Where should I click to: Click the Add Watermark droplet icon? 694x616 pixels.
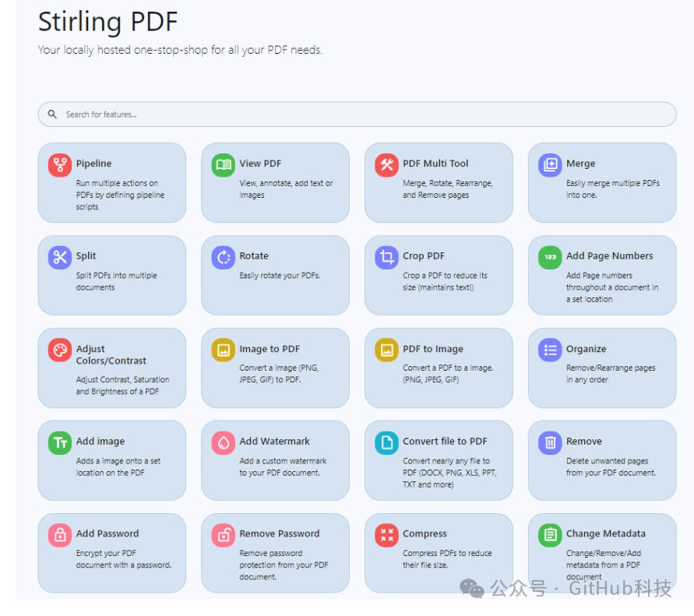tap(223, 442)
